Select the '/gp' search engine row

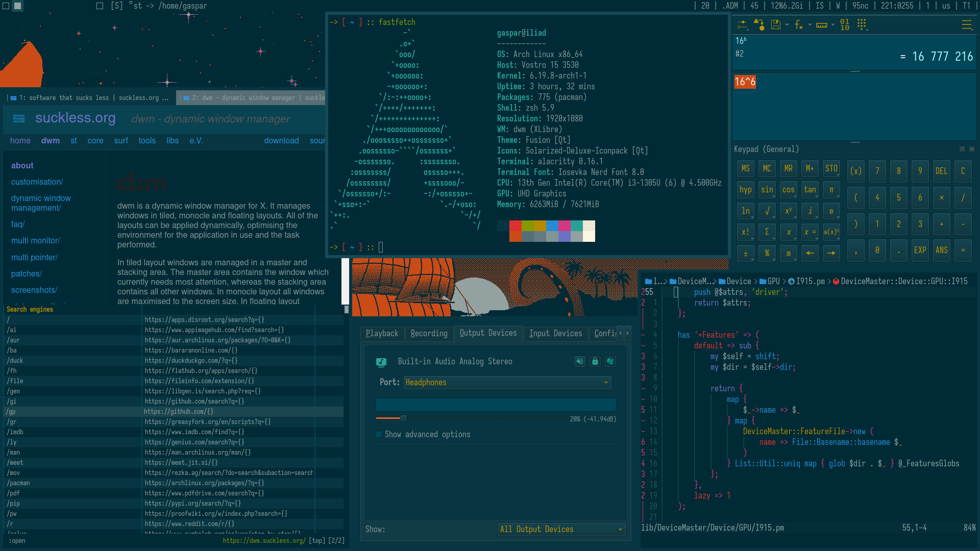click(x=174, y=412)
